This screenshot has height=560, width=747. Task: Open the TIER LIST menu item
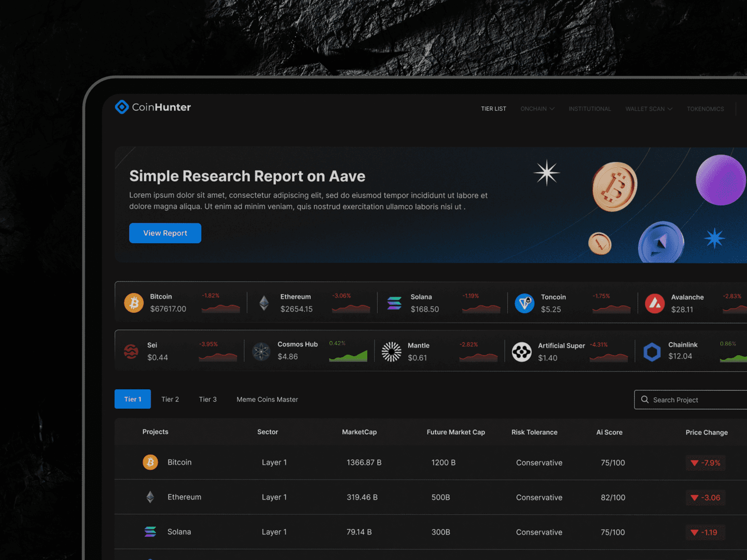click(x=493, y=108)
